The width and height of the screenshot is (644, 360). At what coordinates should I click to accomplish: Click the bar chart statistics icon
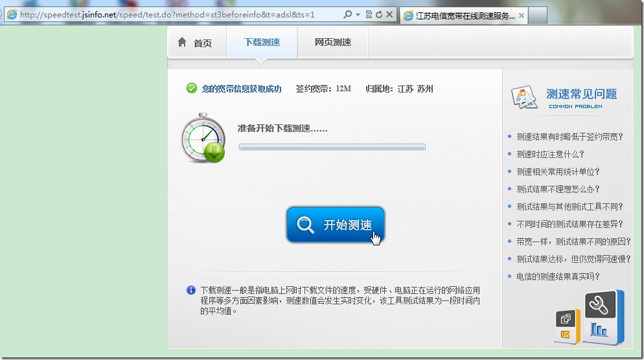[x=599, y=330]
